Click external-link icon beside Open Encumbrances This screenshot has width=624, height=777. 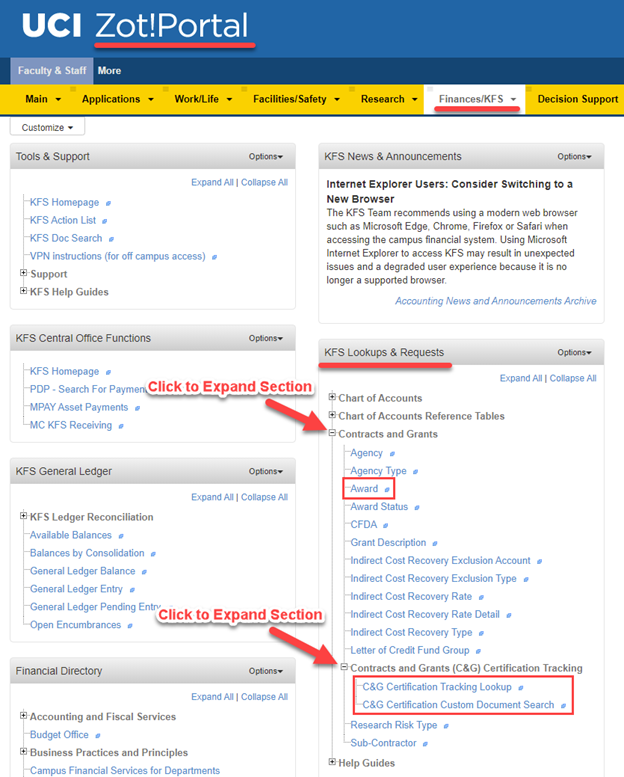(130, 625)
